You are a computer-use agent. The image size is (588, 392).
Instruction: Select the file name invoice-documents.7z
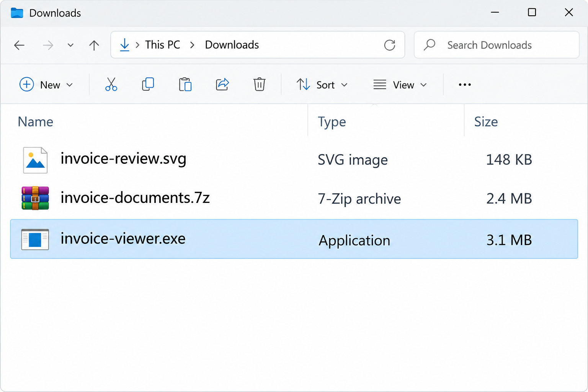[135, 198]
